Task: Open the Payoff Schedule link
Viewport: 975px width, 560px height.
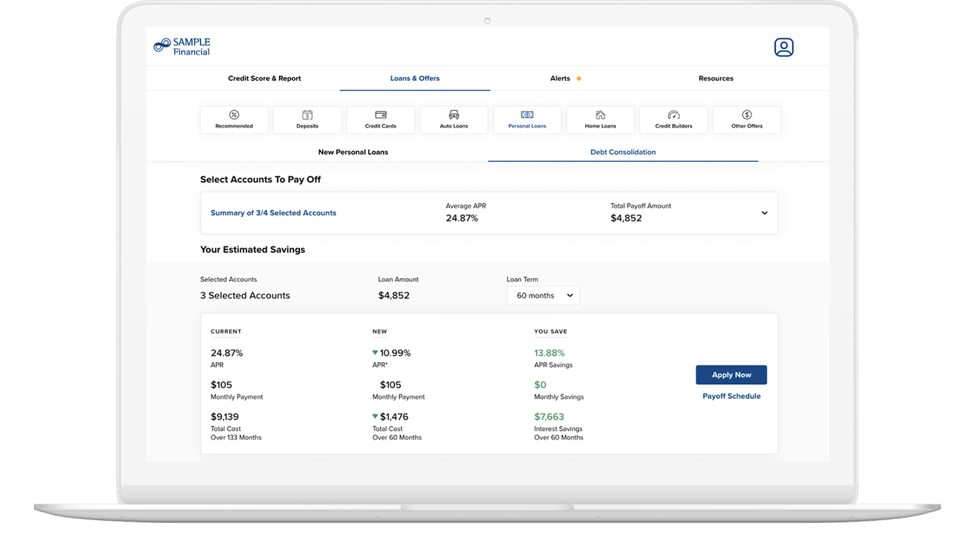Action: coord(732,396)
